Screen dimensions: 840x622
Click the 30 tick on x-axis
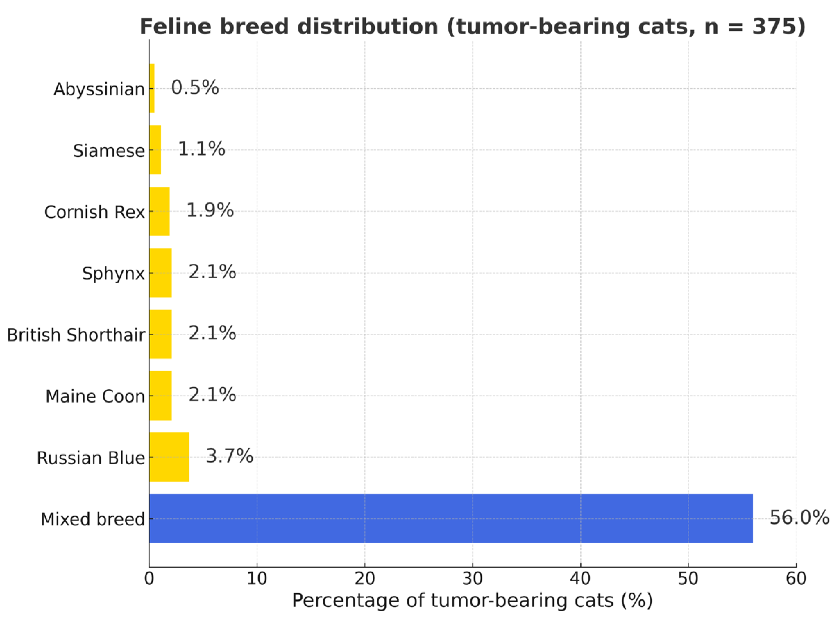click(472, 578)
